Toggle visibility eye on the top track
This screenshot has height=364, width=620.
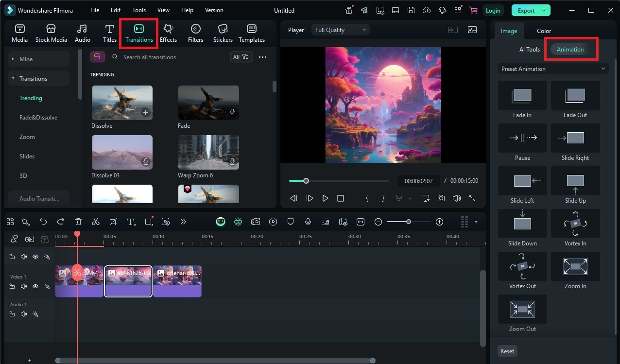click(35, 257)
